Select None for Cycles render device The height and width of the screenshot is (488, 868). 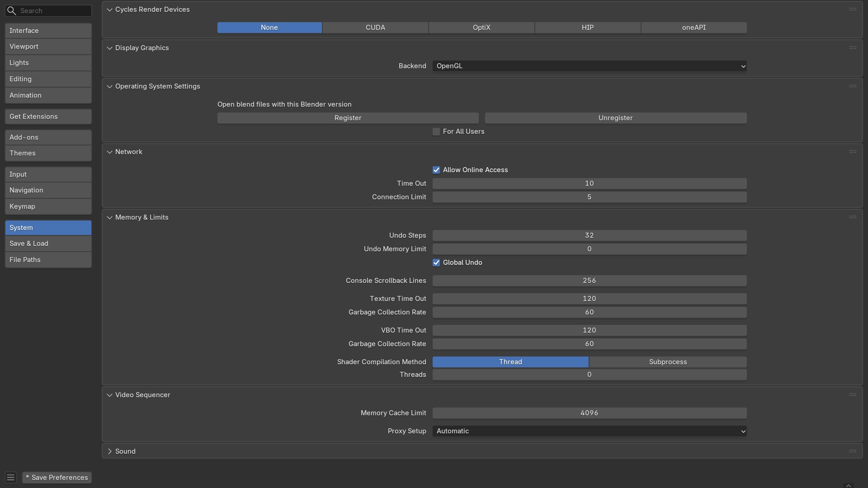tap(269, 28)
